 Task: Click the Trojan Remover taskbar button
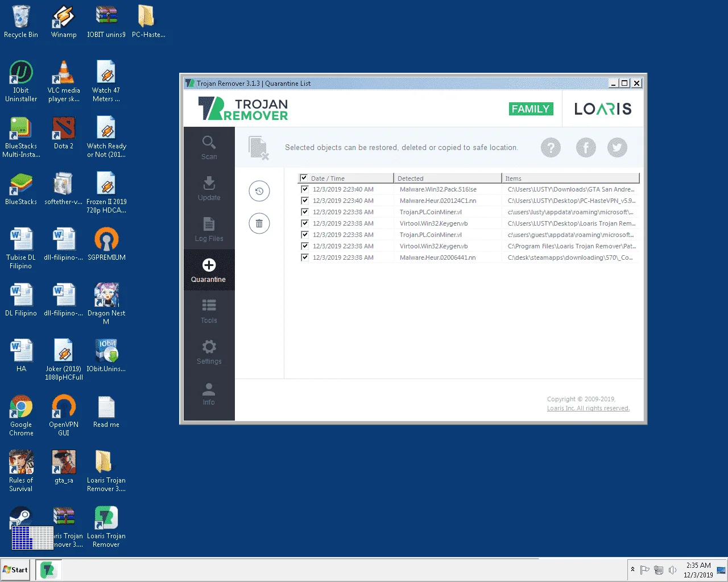48,569
